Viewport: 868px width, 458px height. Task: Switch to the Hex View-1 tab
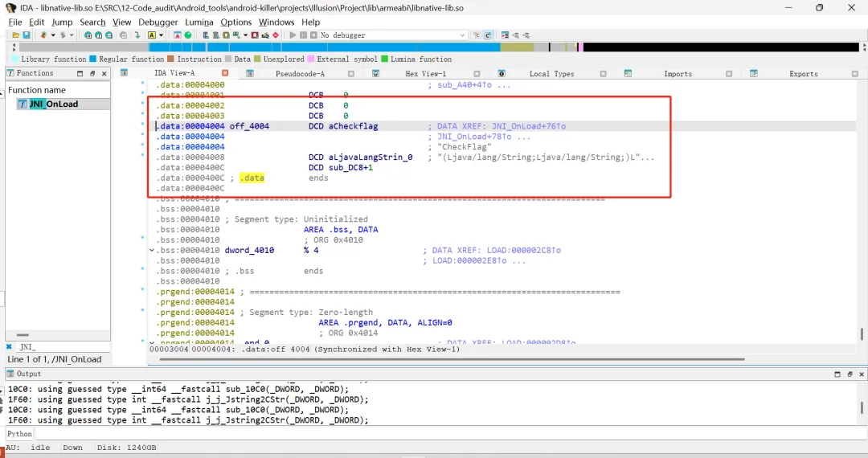point(425,74)
